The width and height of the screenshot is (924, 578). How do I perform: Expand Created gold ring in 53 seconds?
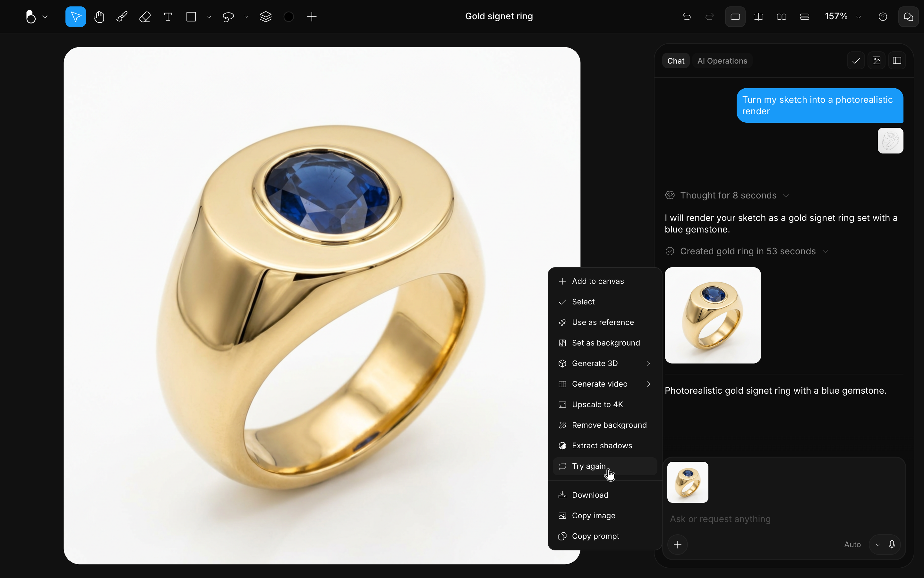click(x=747, y=251)
